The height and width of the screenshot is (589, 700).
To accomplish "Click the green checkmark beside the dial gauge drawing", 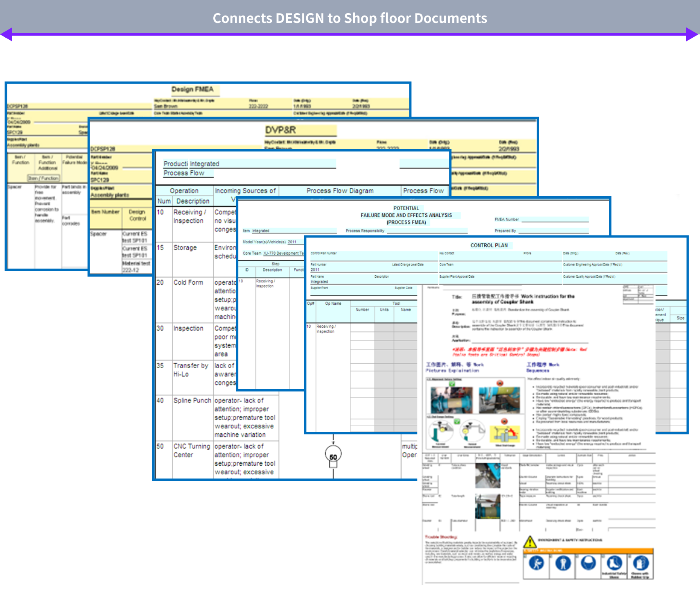I will point(457,421).
